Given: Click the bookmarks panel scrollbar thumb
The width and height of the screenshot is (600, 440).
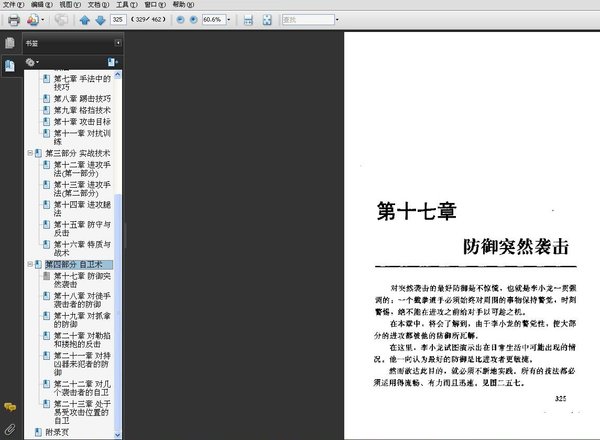Looking at the screenshot, I should click(118, 312).
